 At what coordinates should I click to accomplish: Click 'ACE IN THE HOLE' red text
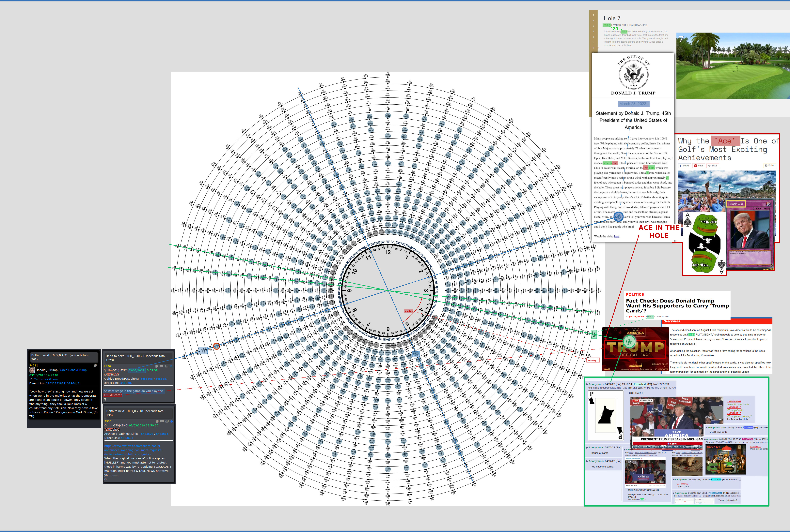(659, 232)
